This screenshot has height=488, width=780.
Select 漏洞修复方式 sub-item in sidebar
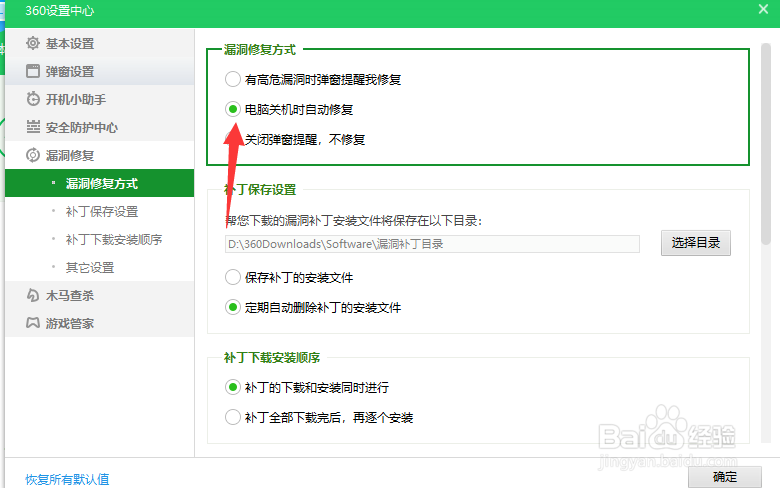pyautogui.click(x=99, y=183)
